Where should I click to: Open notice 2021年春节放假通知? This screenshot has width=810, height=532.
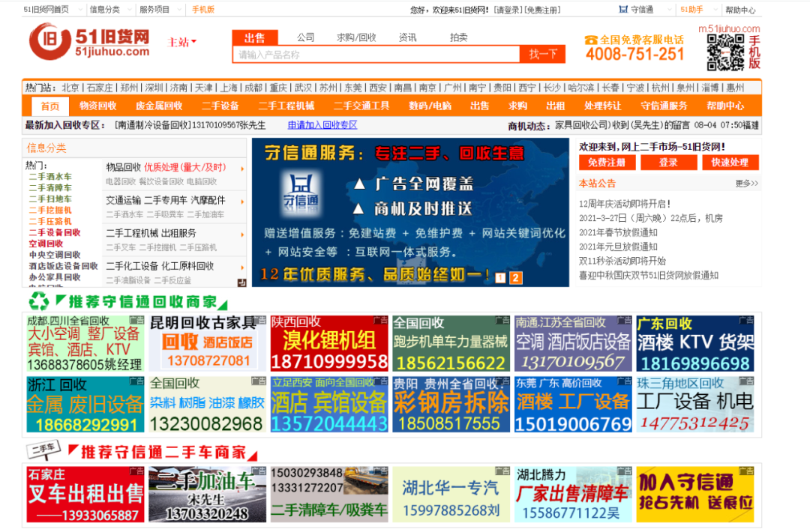tap(618, 232)
